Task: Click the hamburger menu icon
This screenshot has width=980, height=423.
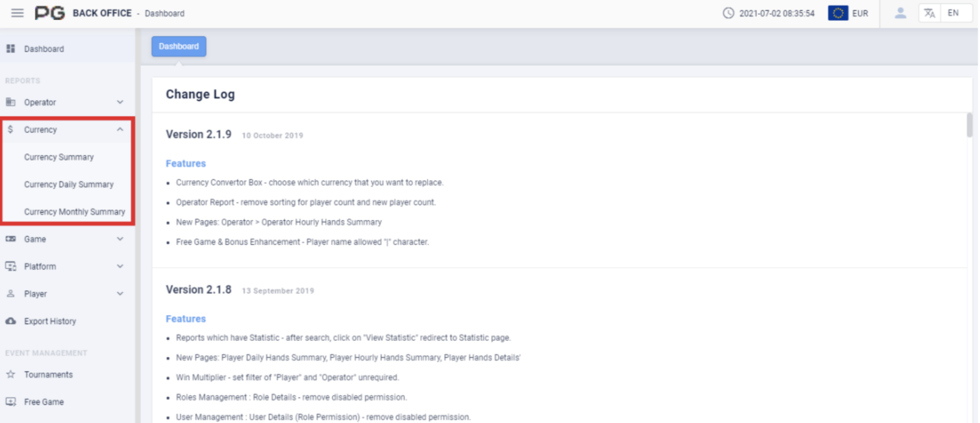Action: (17, 13)
